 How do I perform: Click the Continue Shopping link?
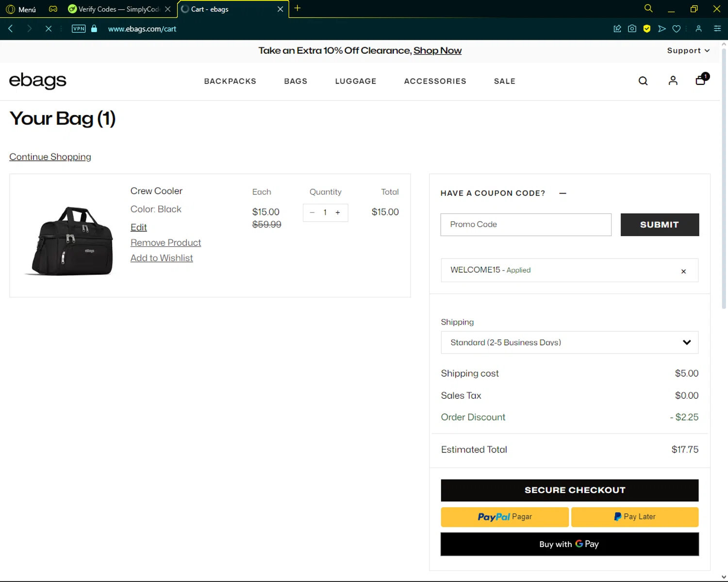click(x=50, y=157)
